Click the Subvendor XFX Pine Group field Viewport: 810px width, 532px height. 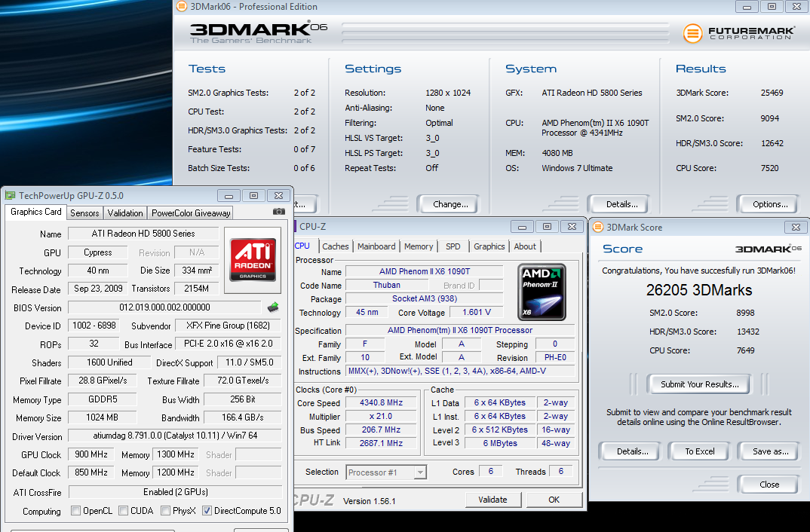coord(228,326)
